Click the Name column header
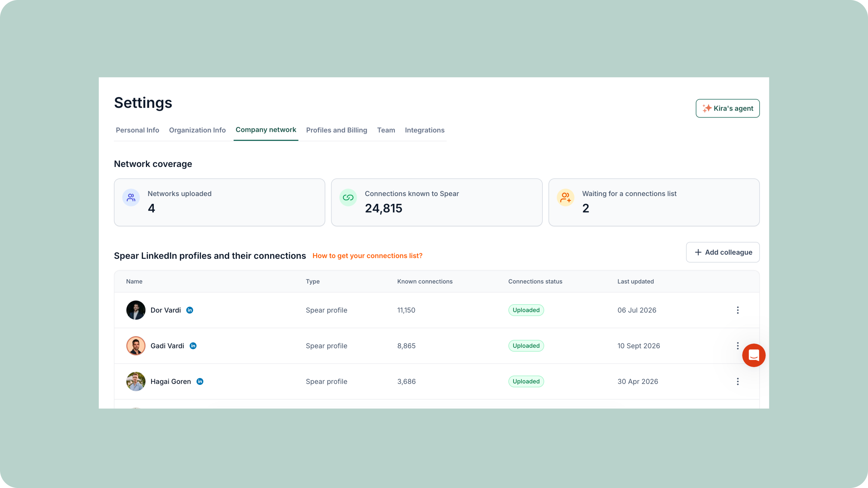The image size is (868, 488). click(134, 281)
